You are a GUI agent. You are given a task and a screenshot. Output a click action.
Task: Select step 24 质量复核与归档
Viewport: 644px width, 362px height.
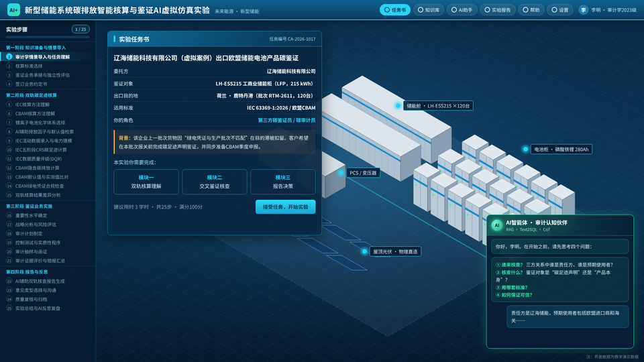click(48, 299)
